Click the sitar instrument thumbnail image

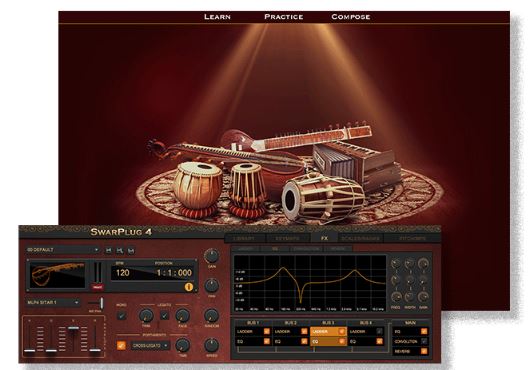click(x=57, y=275)
